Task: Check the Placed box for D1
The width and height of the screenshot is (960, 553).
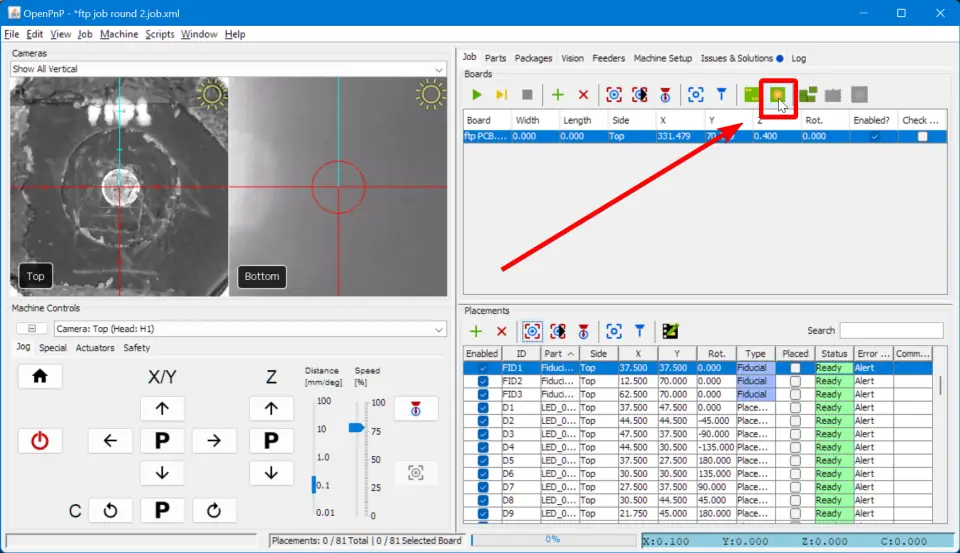Action: coord(795,407)
